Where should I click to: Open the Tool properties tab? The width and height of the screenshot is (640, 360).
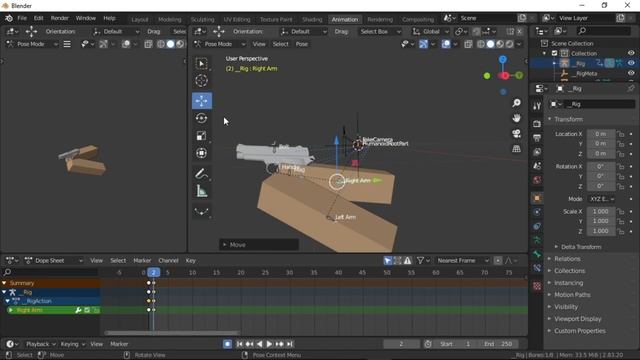click(537, 106)
